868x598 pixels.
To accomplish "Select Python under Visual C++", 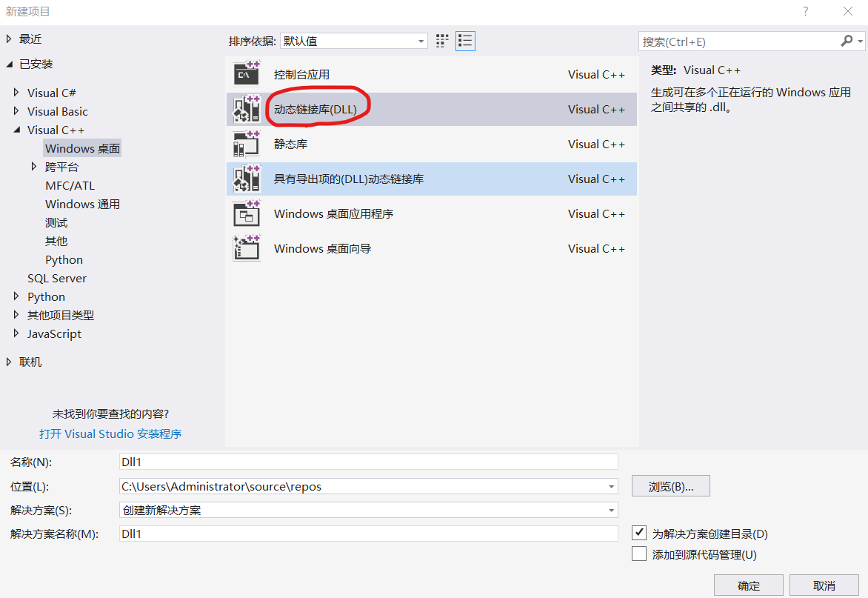I will point(64,259).
